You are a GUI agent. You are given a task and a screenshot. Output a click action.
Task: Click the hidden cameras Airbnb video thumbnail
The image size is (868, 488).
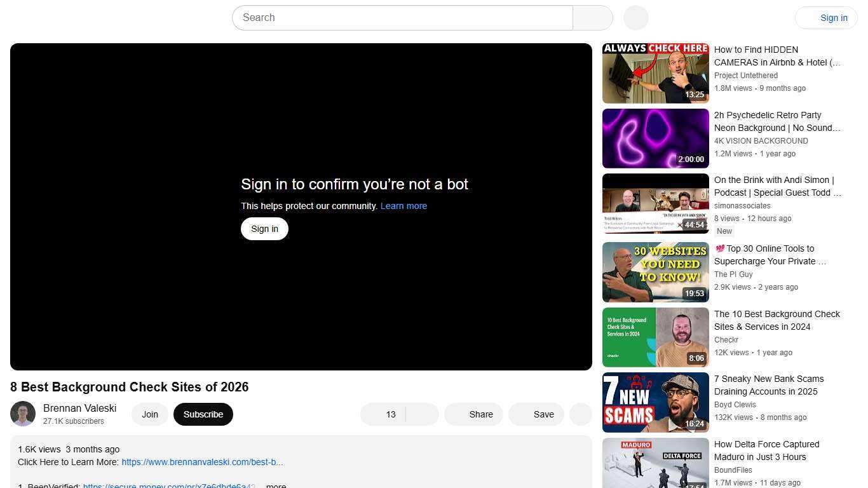pyautogui.click(x=655, y=72)
